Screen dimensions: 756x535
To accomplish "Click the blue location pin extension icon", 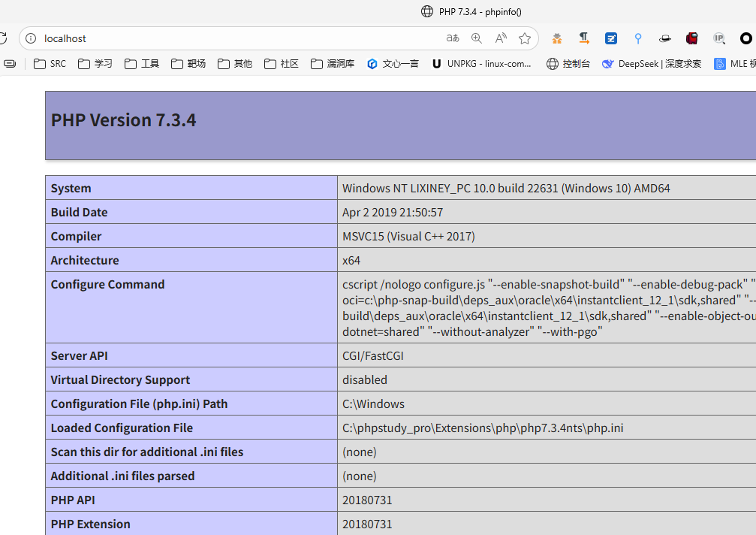I will (x=638, y=38).
